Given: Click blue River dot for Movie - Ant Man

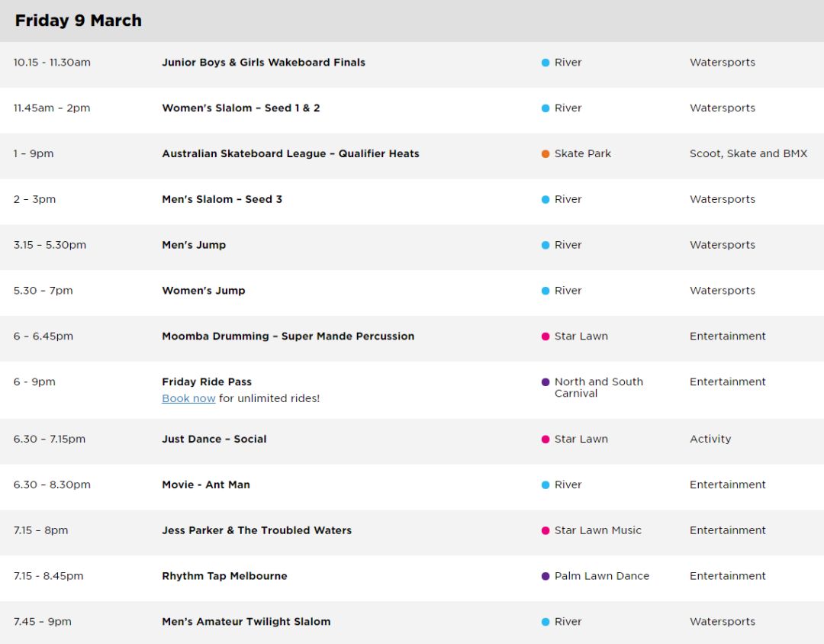Looking at the screenshot, I should (x=546, y=485).
